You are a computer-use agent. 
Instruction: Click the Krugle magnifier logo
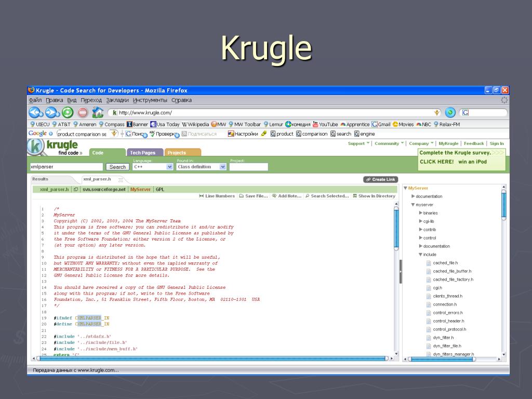click(36, 147)
